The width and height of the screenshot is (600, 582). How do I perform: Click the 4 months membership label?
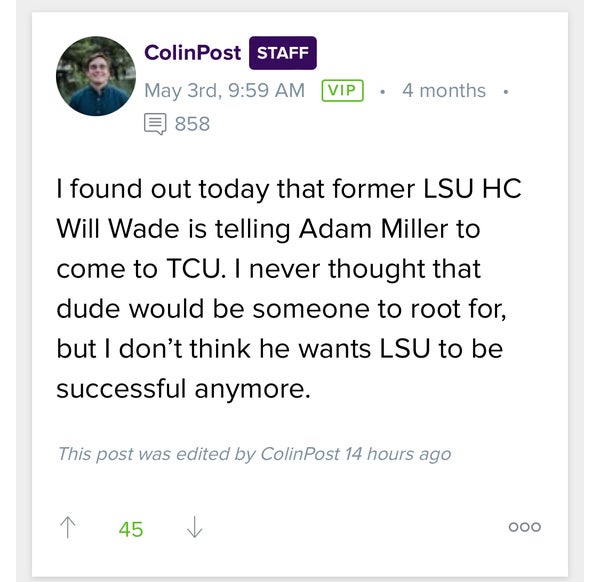[444, 91]
